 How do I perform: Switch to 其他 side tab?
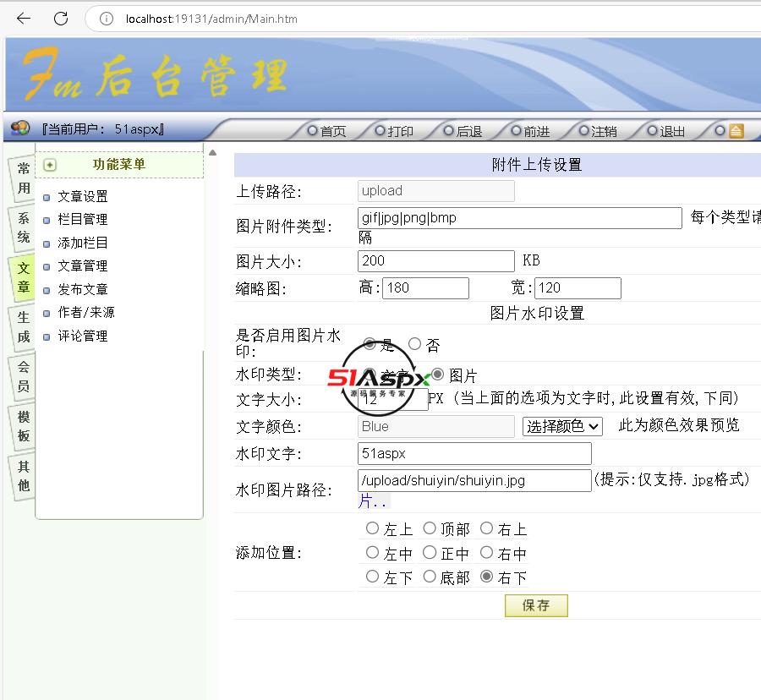click(x=24, y=476)
